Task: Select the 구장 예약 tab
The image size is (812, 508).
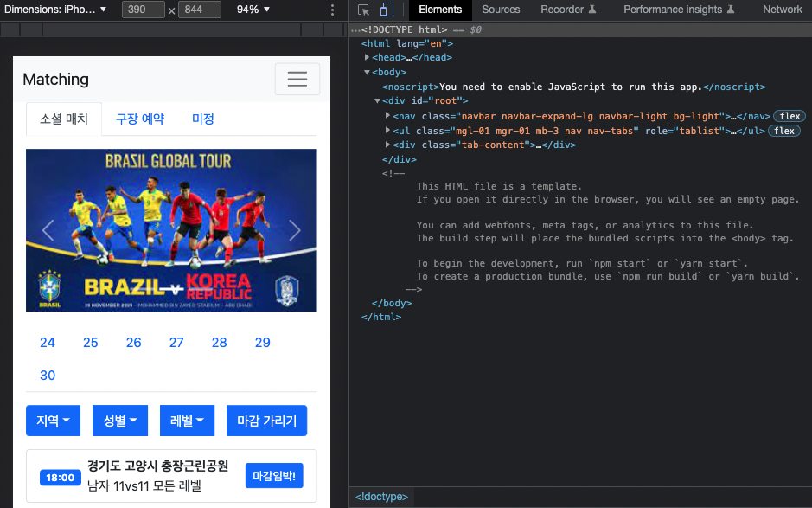Action: pyautogui.click(x=140, y=119)
